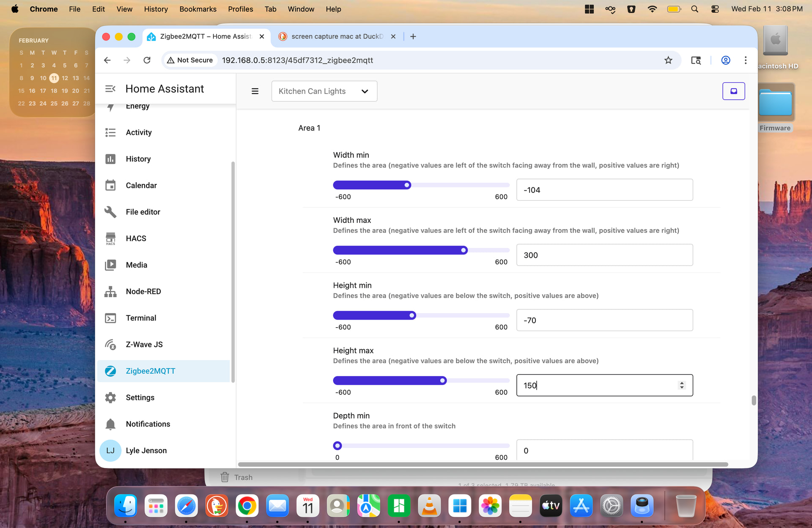Open the Settings gear in sidebar
The width and height of the screenshot is (812, 528).
110,397
